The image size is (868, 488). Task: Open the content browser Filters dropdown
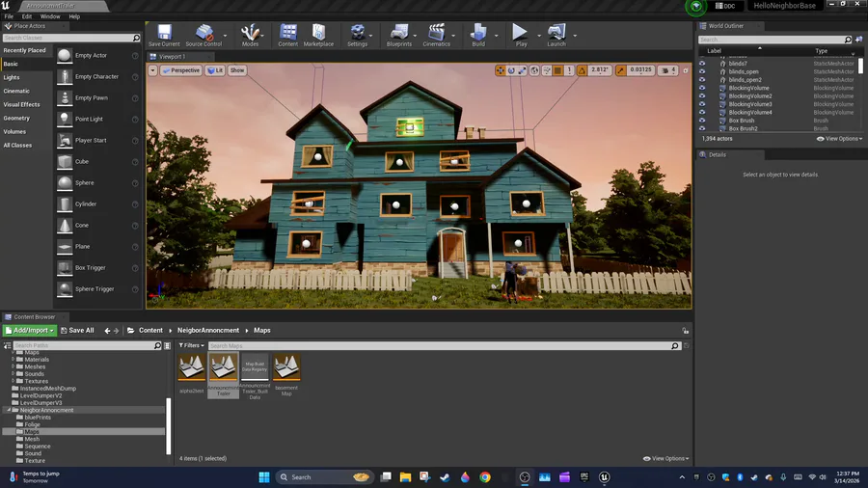(x=191, y=345)
